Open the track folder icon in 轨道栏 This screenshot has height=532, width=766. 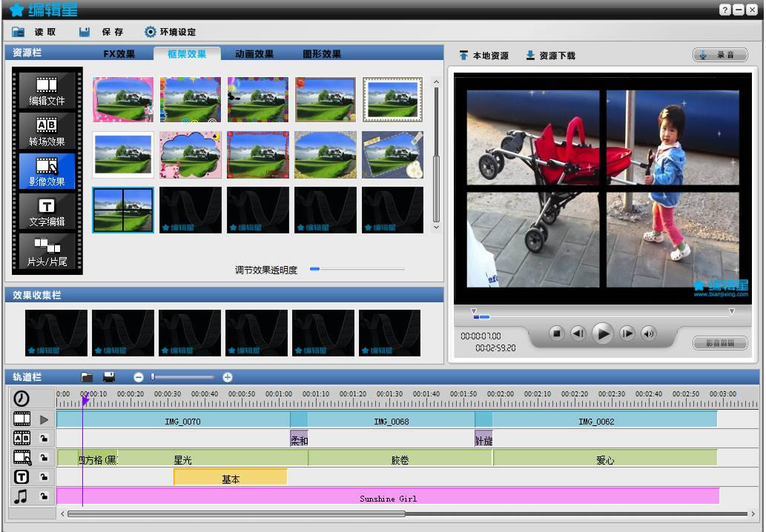[87, 377]
